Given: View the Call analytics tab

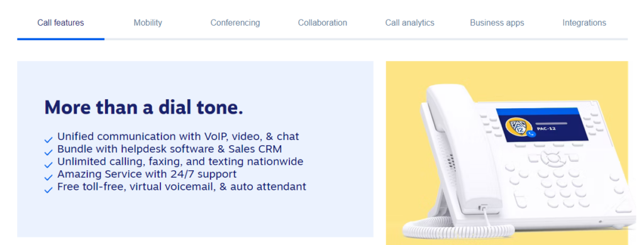Looking at the screenshot, I should coord(409,23).
